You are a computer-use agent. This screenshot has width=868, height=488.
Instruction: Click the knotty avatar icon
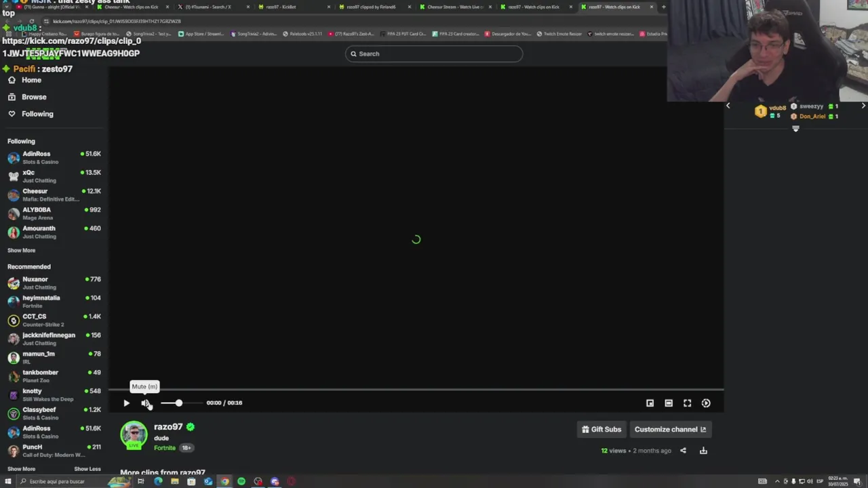[x=14, y=395]
